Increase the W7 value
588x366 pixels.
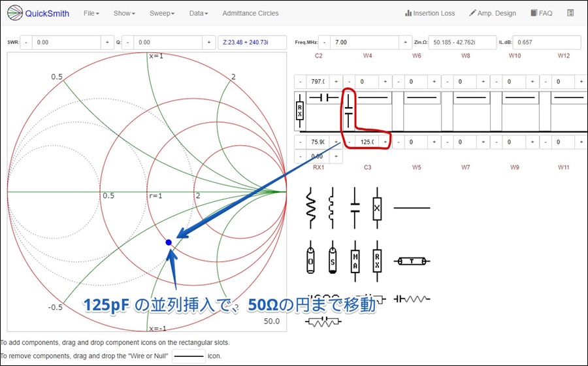(483, 142)
